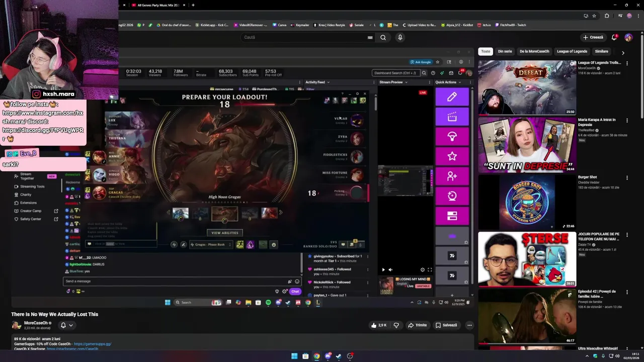Share the video with Trimite

418,325
